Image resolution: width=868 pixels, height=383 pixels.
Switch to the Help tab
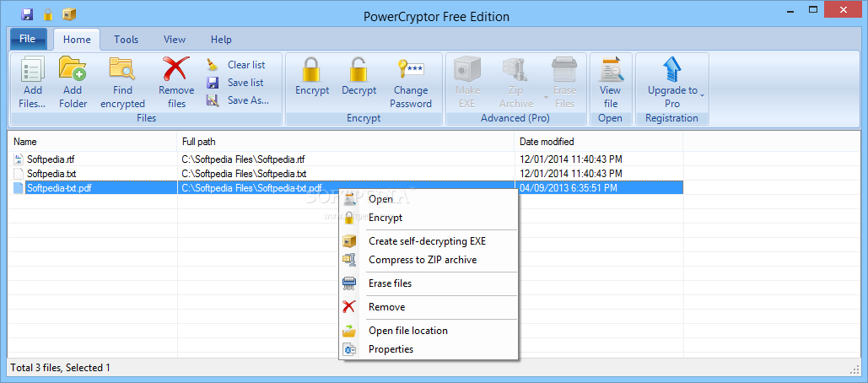221,40
